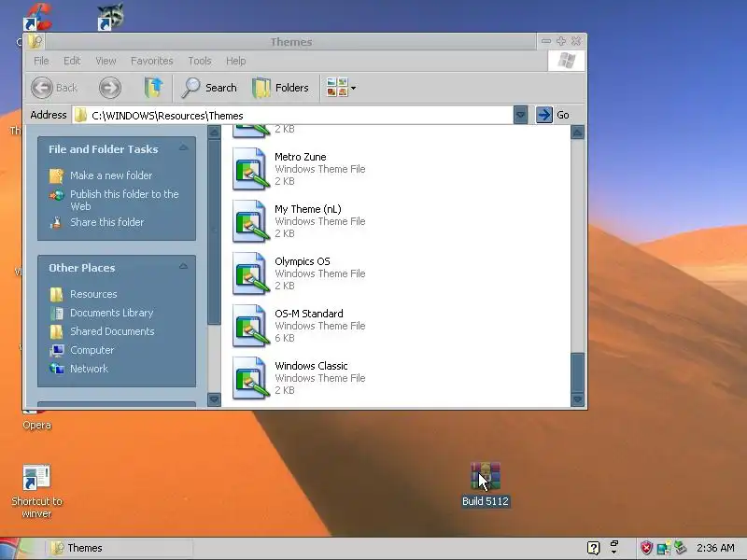Expand the address bar dropdown
The image size is (747, 560).
click(x=521, y=115)
